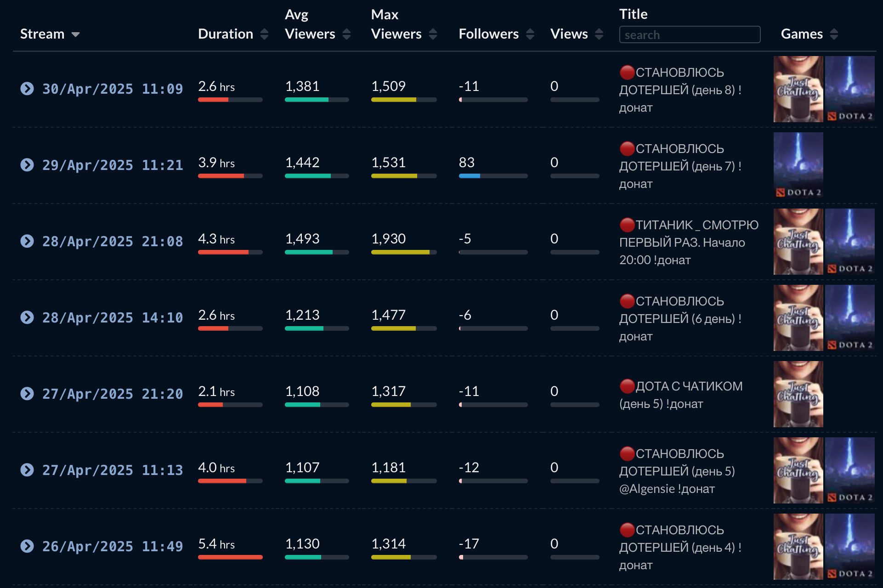Sort by Views column arrows
This screenshot has height=588, width=883.
point(599,34)
